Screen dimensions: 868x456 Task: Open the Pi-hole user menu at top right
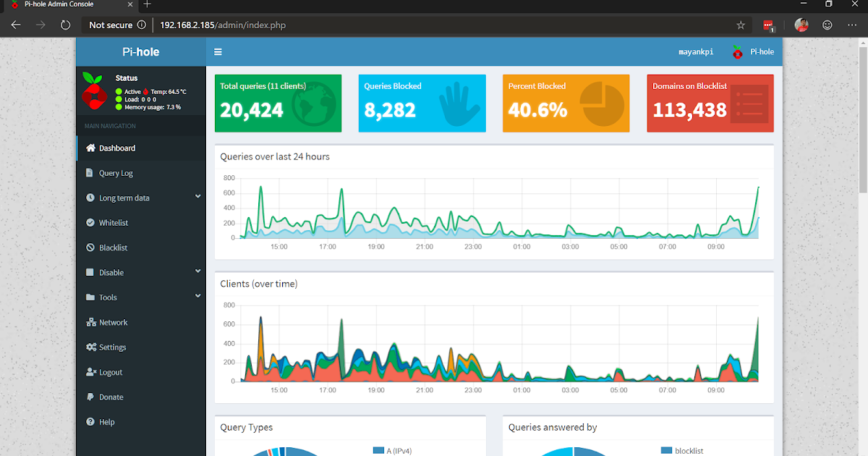tap(753, 52)
